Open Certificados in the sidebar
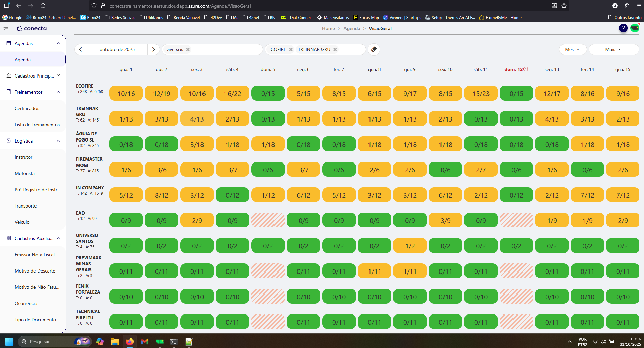The height and width of the screenshot is (348, 644). click(27, 108)
